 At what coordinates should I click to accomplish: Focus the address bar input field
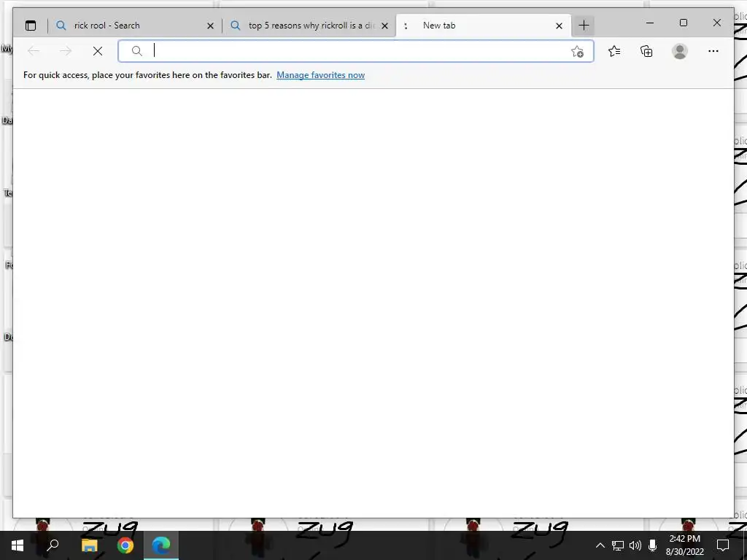coord(357,51)
